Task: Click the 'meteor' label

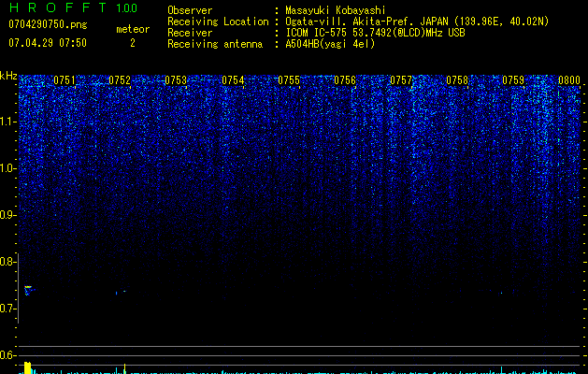Action: click(x=133, y=29)
